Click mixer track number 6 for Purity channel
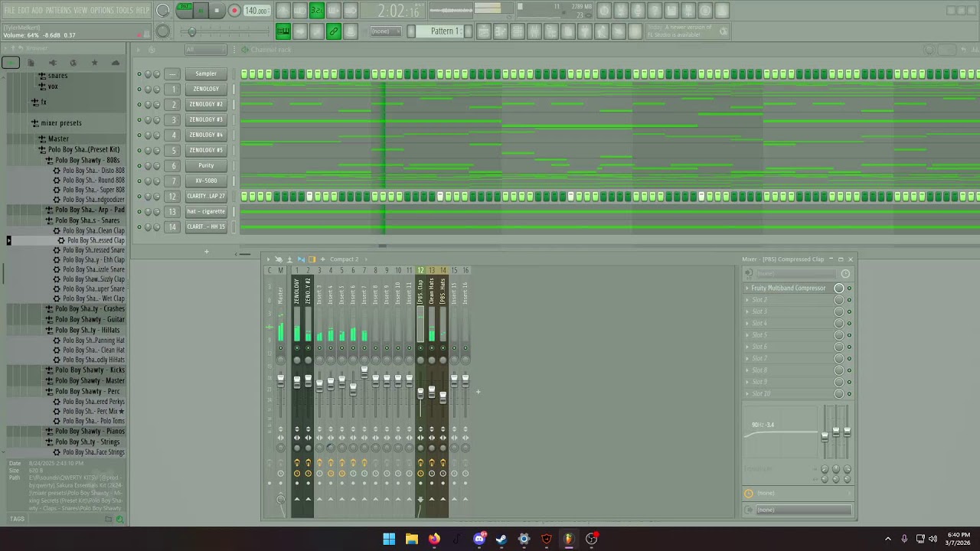 click(174, 165)
